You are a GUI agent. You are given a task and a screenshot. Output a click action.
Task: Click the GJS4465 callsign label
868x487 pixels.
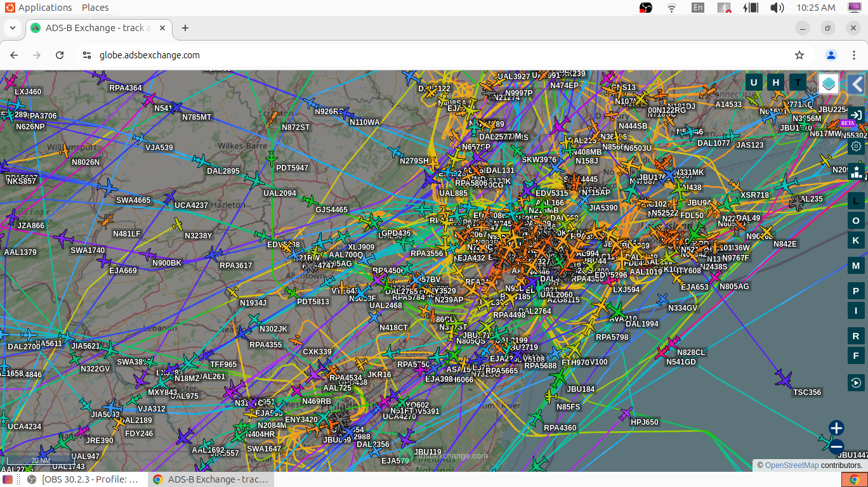pos(332,210)
